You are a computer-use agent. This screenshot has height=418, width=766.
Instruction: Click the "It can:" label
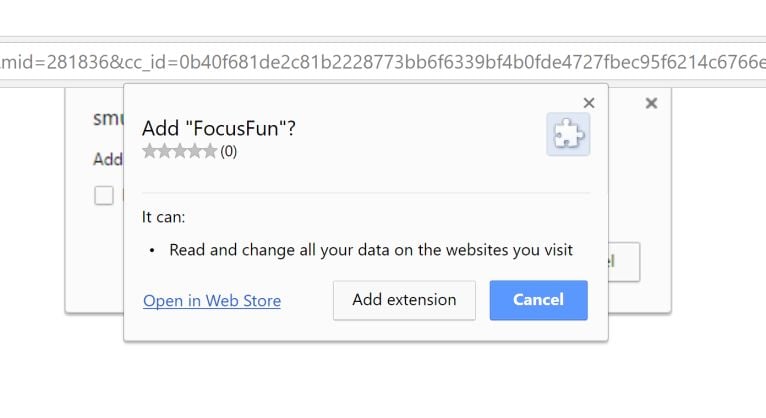(164, 216)
